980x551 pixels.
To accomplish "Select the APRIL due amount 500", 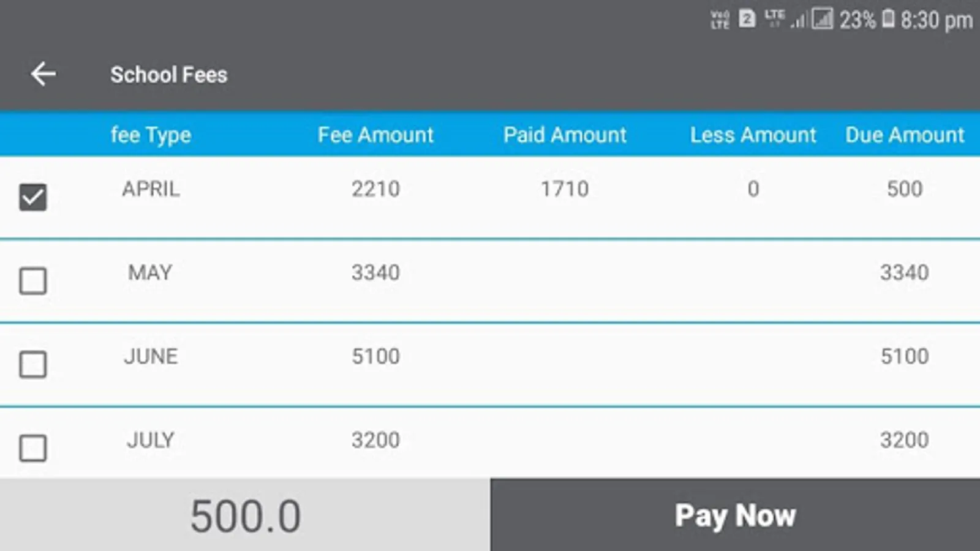I will coord(905,189).
